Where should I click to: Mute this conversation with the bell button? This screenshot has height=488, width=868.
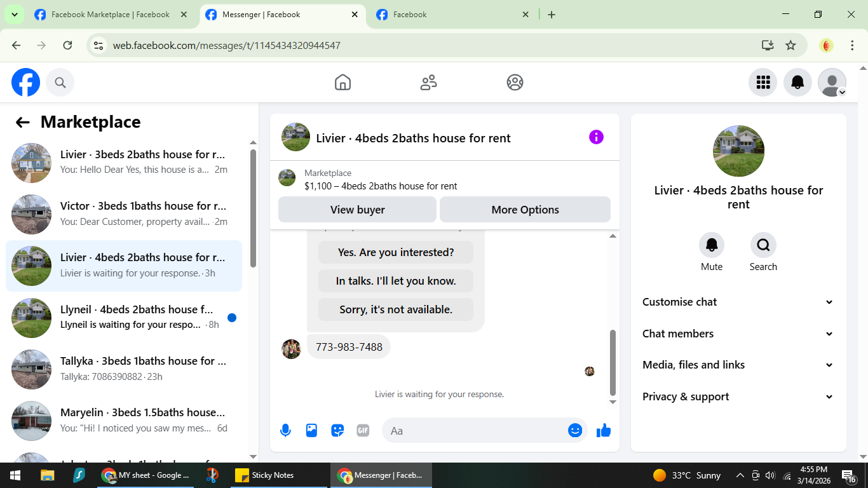coord(712,245)
